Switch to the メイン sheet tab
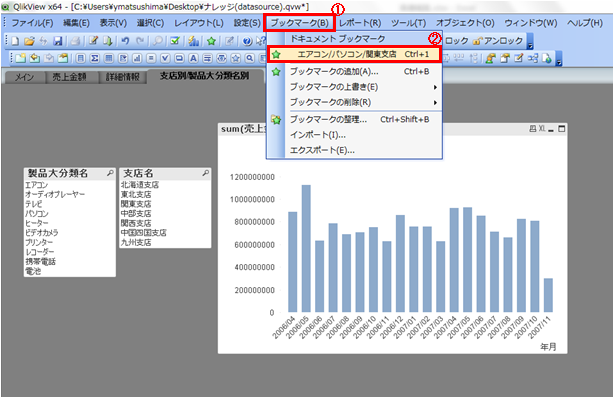 point(24,77)
